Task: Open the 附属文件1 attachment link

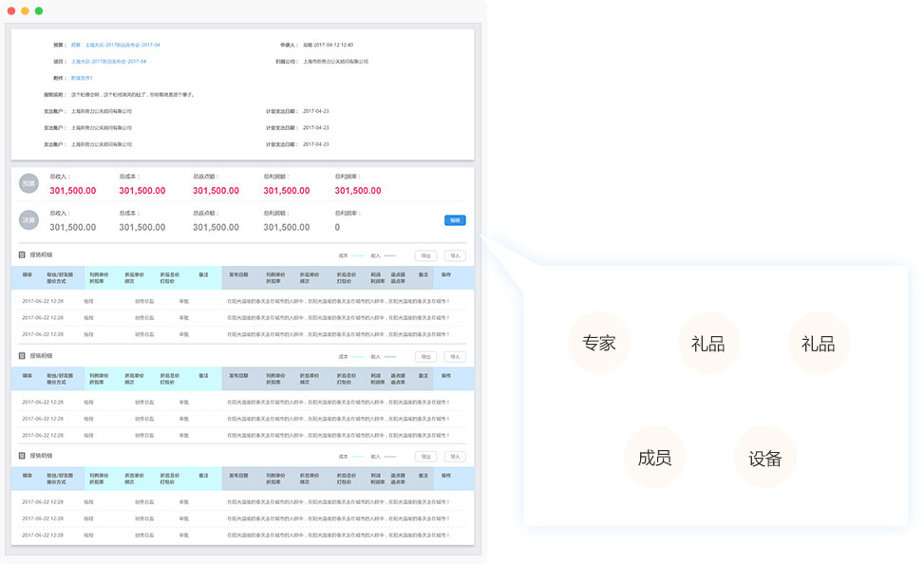Action: click(x=82, y=78)
